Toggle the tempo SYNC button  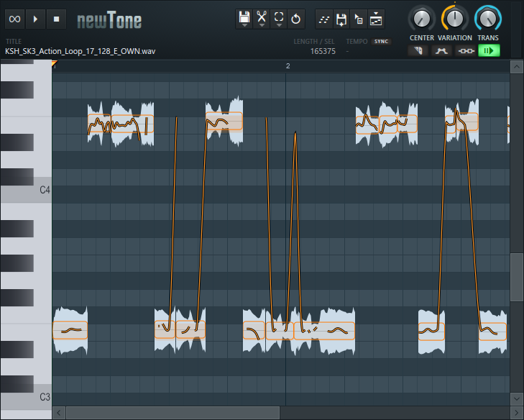[x=380, y=42]
